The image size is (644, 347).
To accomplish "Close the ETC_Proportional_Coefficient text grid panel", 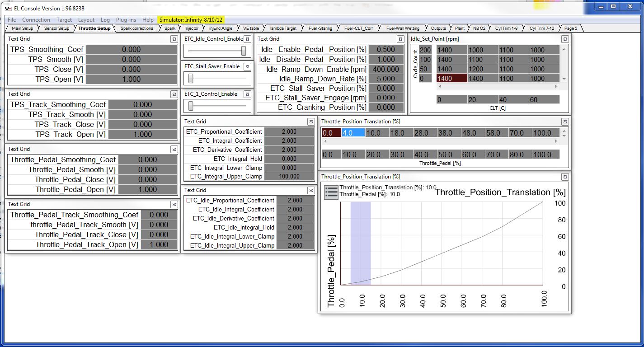I will [310, 122].
